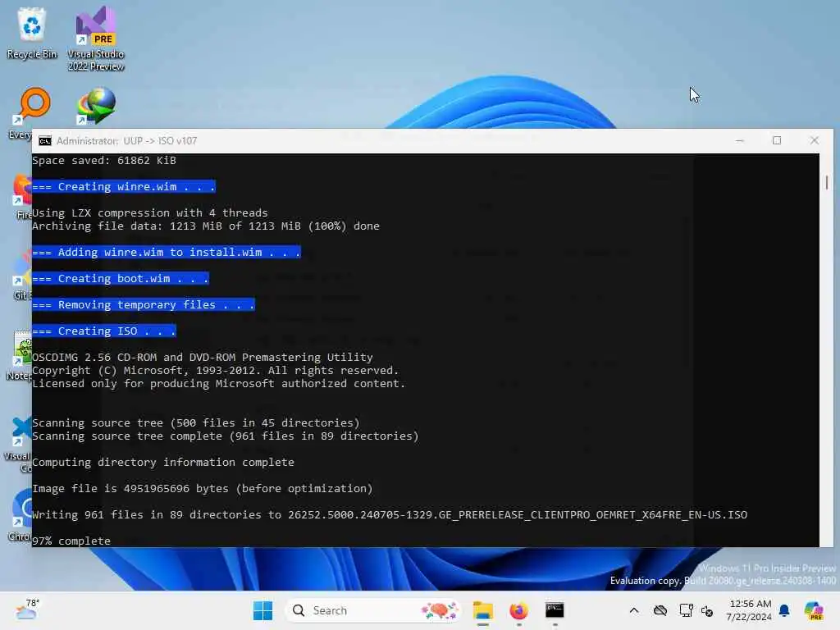This screenshot has width=840, height=630.
Task: Click the network display tray icon
Action: tap(687, 610)
